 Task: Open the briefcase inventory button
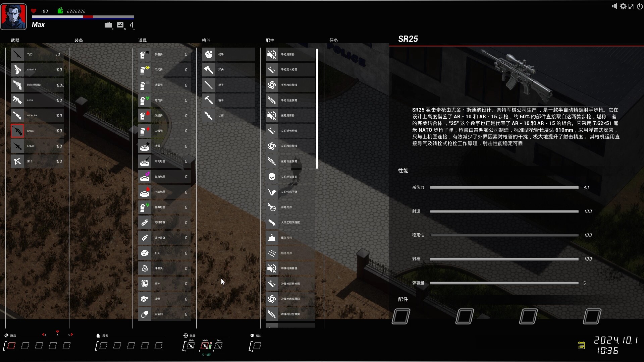(x=108, y=25)
